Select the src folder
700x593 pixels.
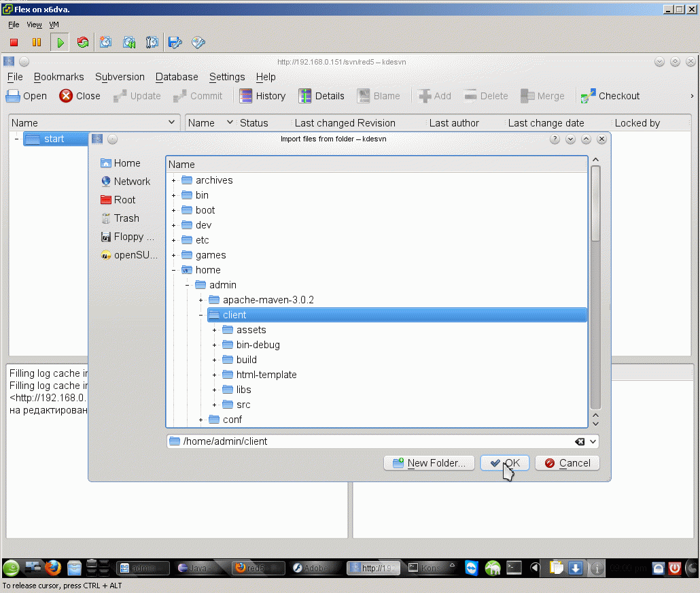coord(237,405)
